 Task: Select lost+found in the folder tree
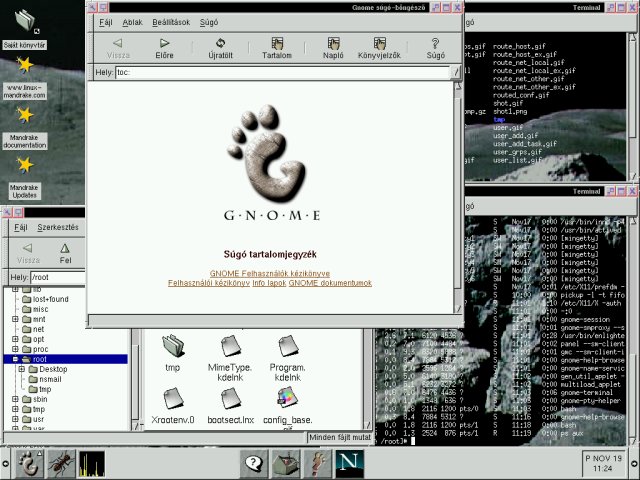click(50, 299)
